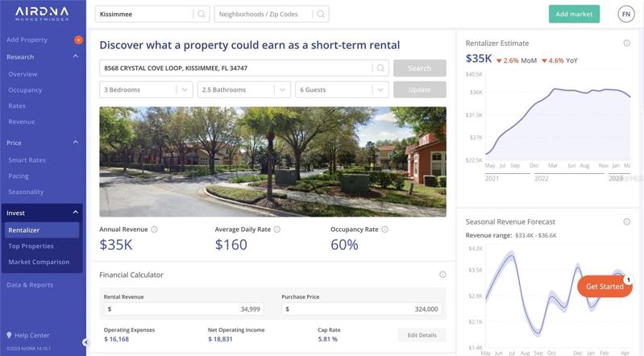Open the Financial Calculator info icon
644x356 pixels.
tap(442, 275)
